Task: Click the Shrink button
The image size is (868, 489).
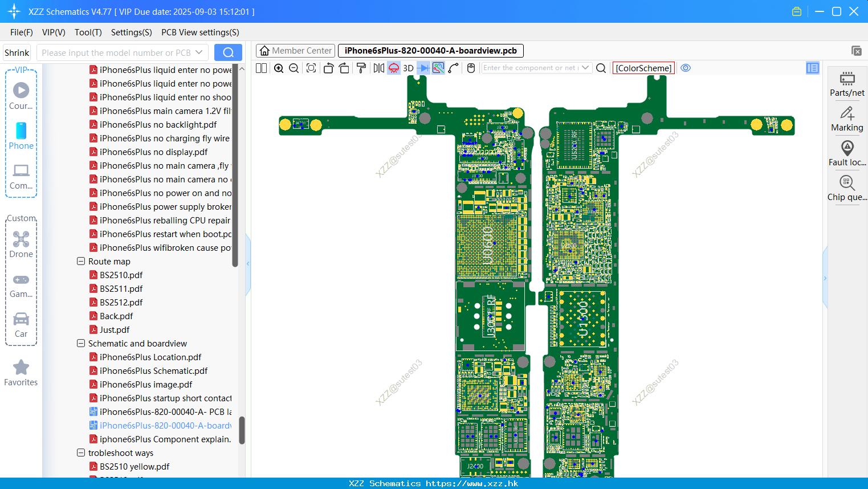Action: click(17, 52)
